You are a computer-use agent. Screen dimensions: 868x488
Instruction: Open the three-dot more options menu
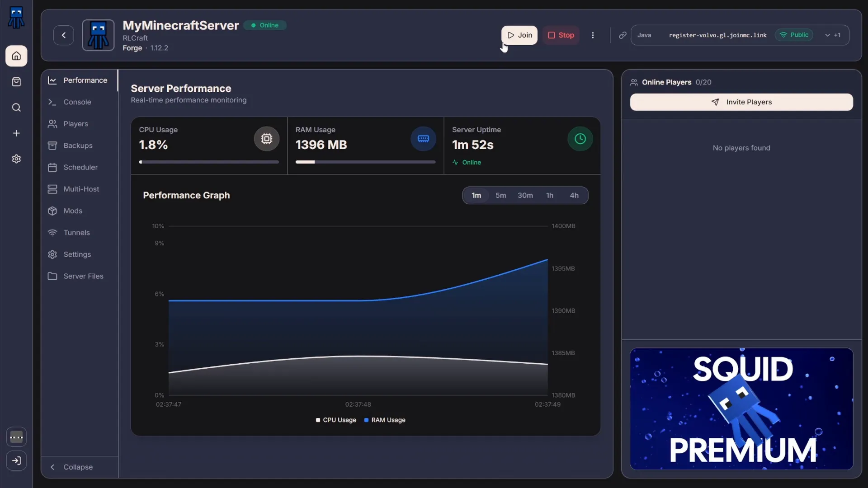pos(593,35)
